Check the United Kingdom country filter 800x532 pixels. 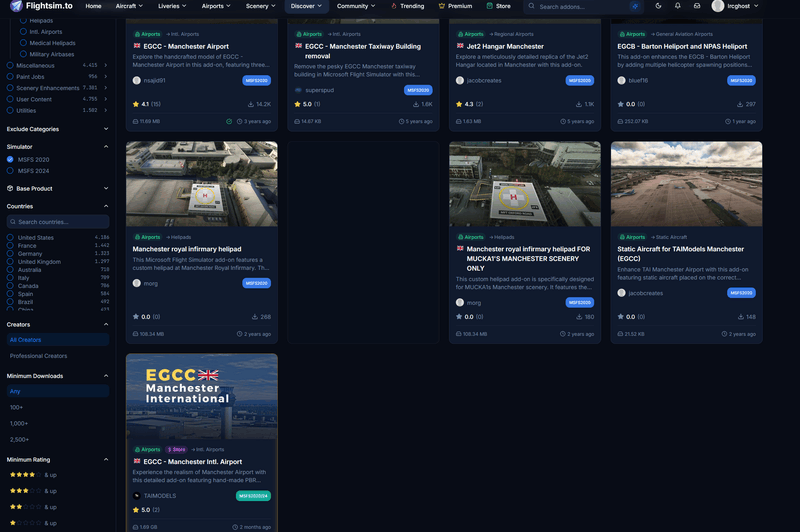tap(10, 262)
